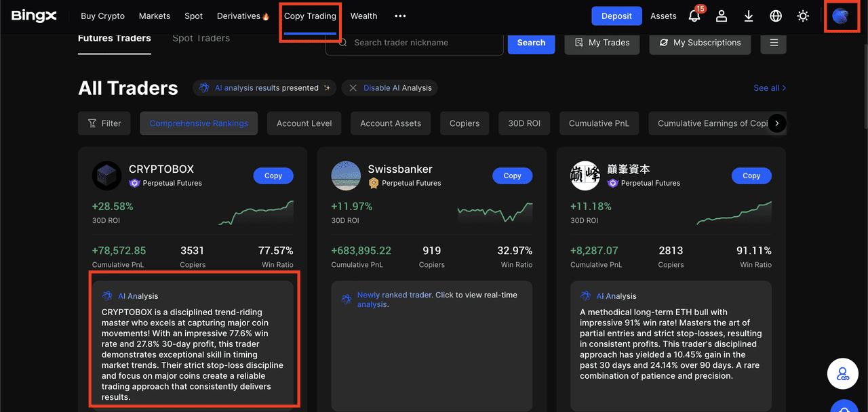The width and height of the screenshot is (868, 412).
Task: Switch to the Spot Traders tab
Action: (201, 39)
